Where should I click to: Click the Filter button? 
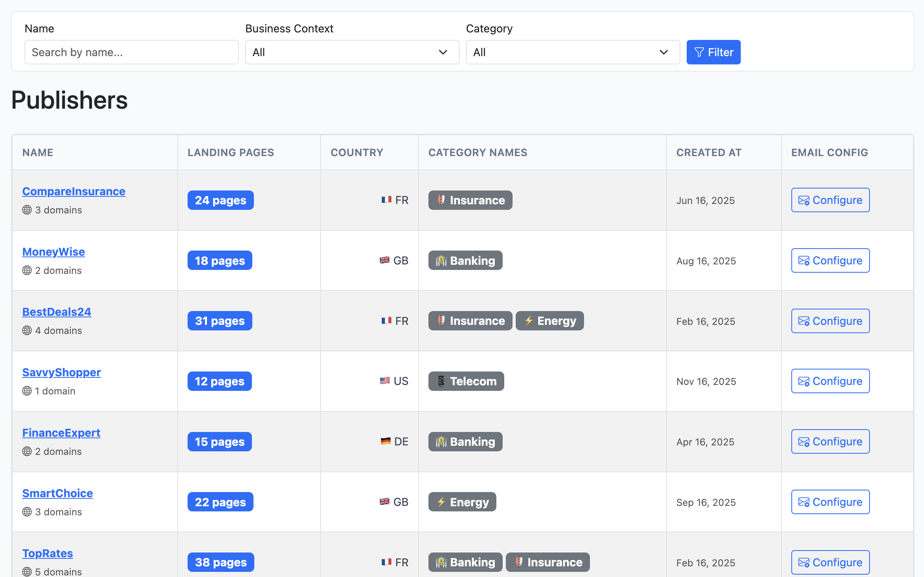click(x=714, y=52)
